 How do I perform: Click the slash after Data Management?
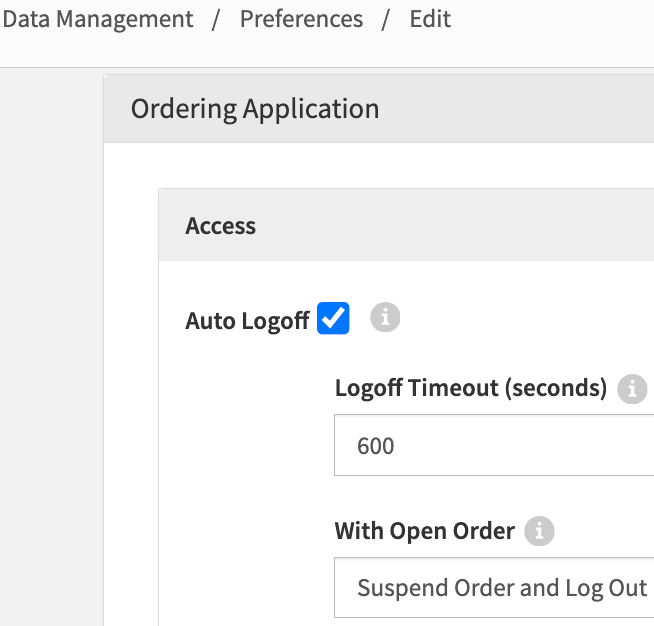[x=216, y=19]
